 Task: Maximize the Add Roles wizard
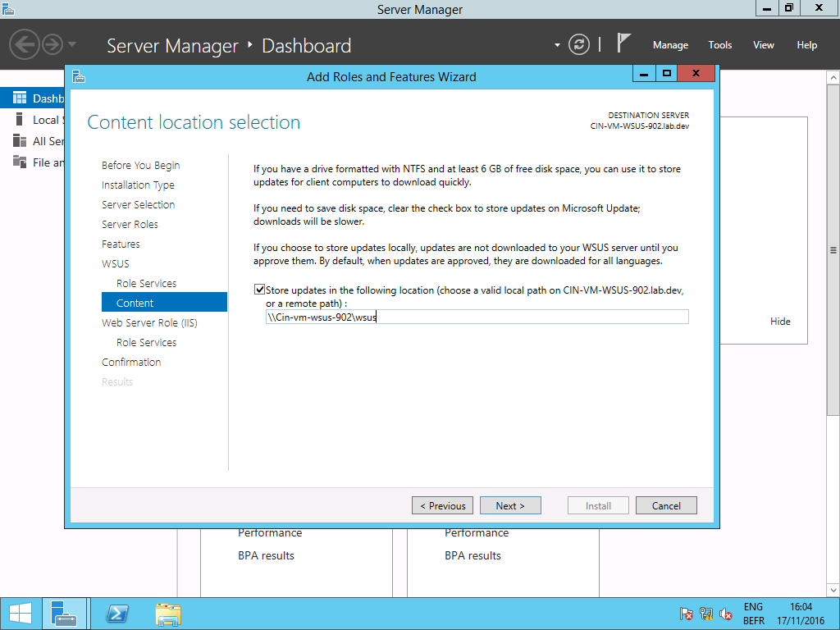[666, 73]
